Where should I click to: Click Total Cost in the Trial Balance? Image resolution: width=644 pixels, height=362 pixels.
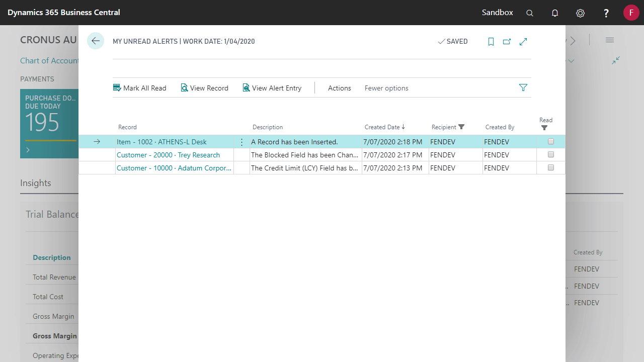(48, 297)
